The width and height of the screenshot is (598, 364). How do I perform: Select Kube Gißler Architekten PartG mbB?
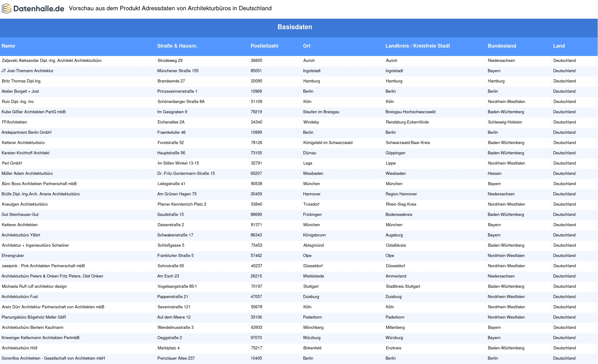(34, 112)
